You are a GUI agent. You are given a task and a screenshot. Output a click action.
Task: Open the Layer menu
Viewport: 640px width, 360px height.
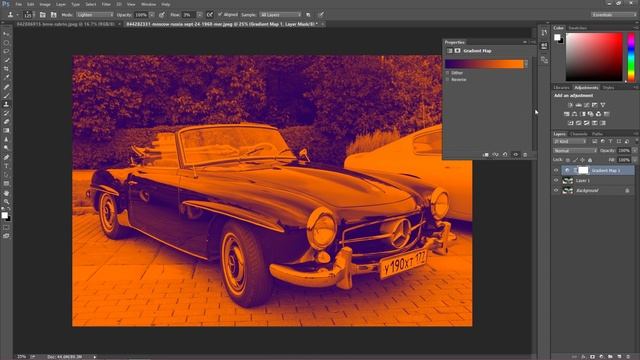pyautogui.click(x=61, y=4)
